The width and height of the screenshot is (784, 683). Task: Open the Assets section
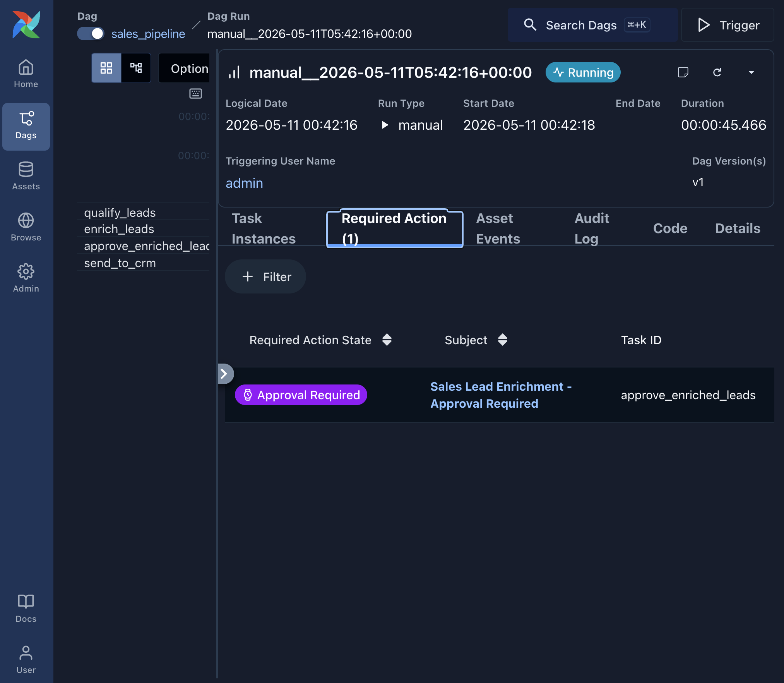point(26,177)
